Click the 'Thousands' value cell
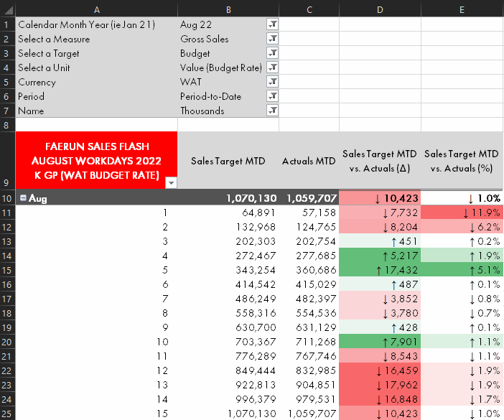 coord(222,111)
